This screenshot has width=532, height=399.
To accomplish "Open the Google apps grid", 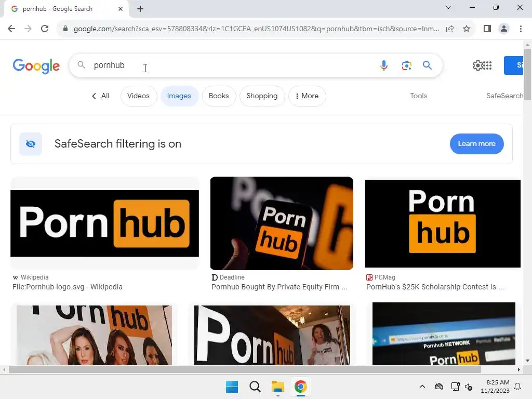I will [487, 65].
